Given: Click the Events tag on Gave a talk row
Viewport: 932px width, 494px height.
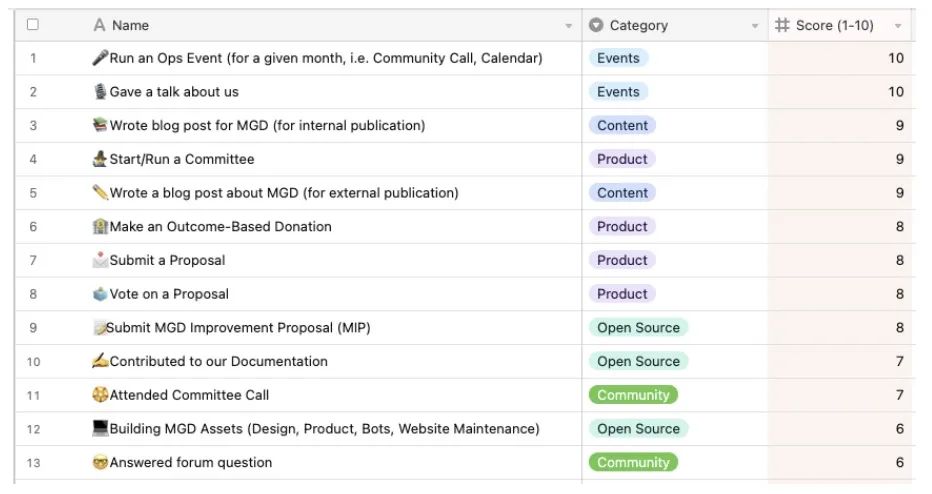Looking at the screenshot, I should point(618,92).
